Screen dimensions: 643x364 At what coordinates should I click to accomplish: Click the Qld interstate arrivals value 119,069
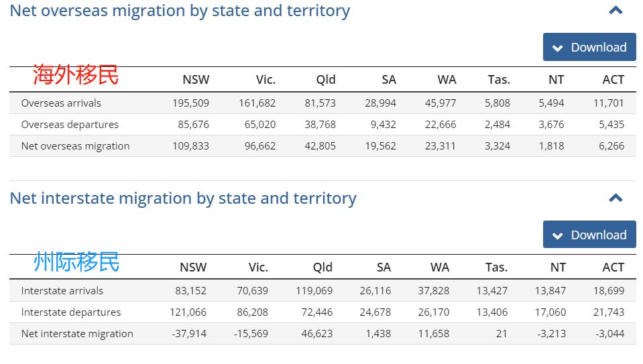click(x=314, y=291)
